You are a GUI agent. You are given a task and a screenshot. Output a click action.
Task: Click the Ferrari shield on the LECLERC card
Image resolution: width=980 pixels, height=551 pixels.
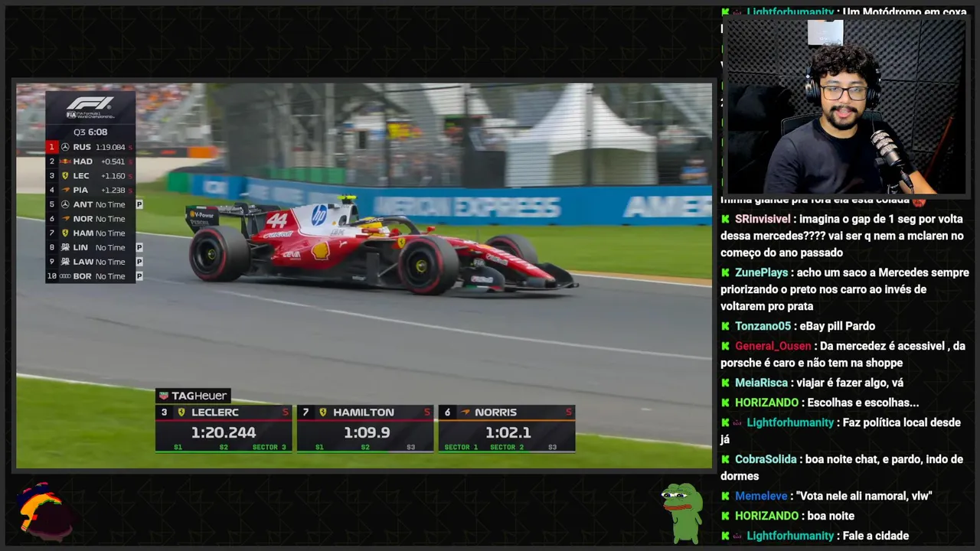click(181, 412)
